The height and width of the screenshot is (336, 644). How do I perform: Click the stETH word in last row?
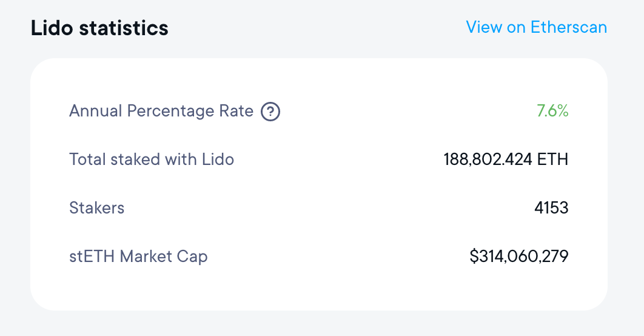point(92,257)
